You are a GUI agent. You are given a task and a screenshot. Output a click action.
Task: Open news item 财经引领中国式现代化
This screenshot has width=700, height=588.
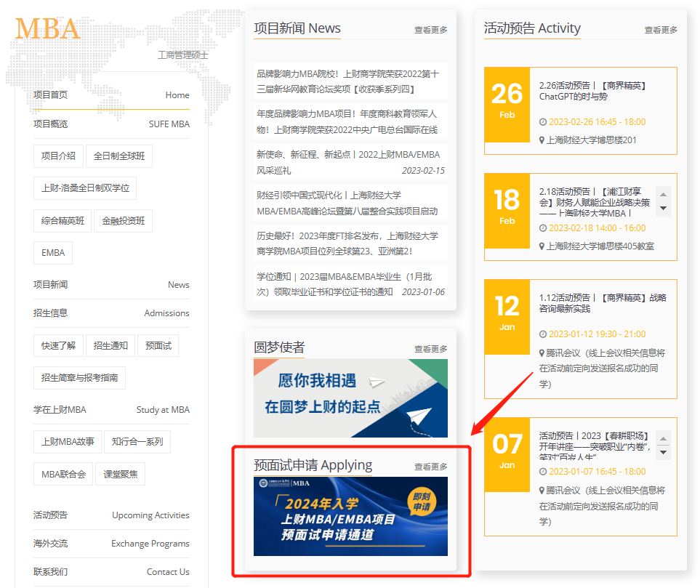pos(350,203)
